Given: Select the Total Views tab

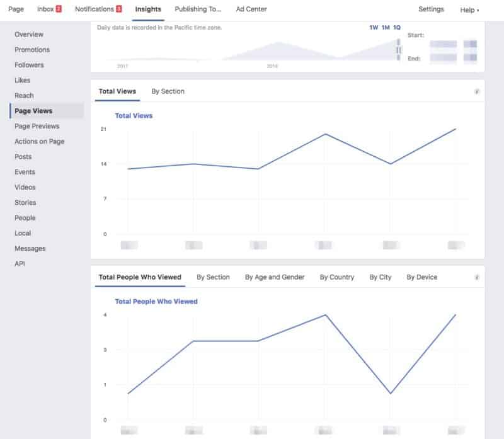Looking at the screenshot, I should click(117, 91).
